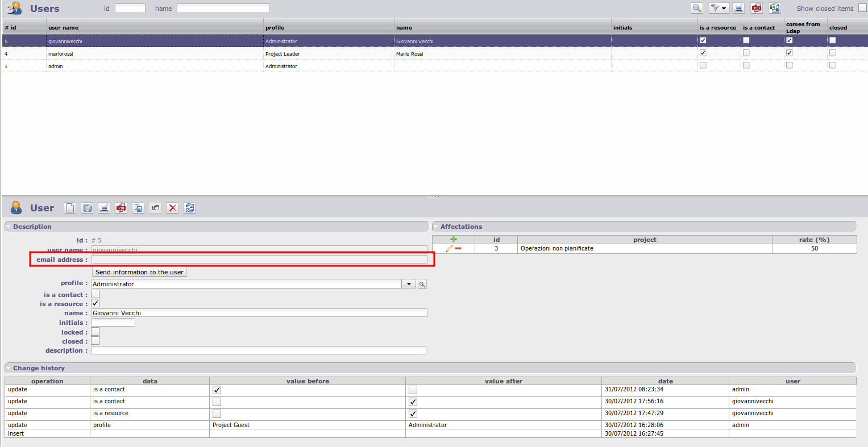868x447 pixels.
Task: Open the profile dropdown showing Administrator
Action: [x=409, y=284]
